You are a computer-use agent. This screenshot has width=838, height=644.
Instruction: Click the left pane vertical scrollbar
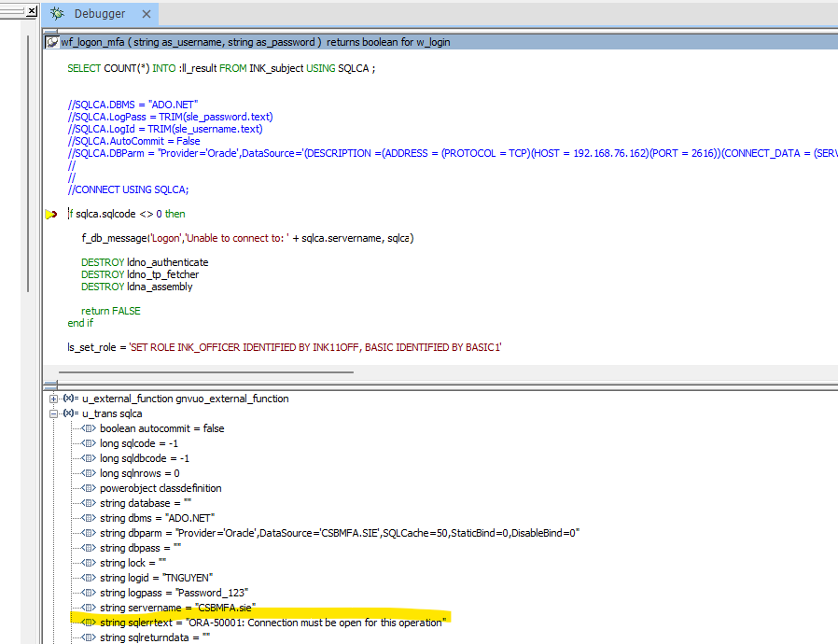click(x=28, y=163)
